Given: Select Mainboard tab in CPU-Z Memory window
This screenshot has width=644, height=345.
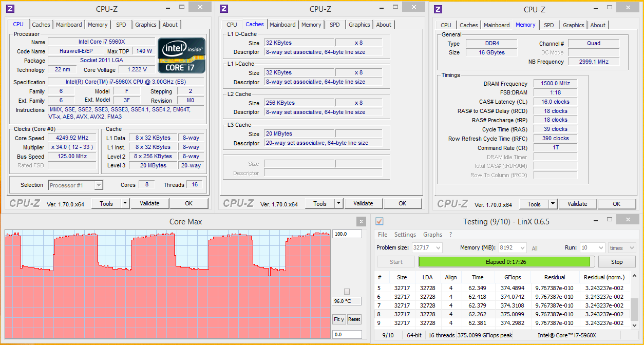Looking at the screenshot, I should point(497,25).
